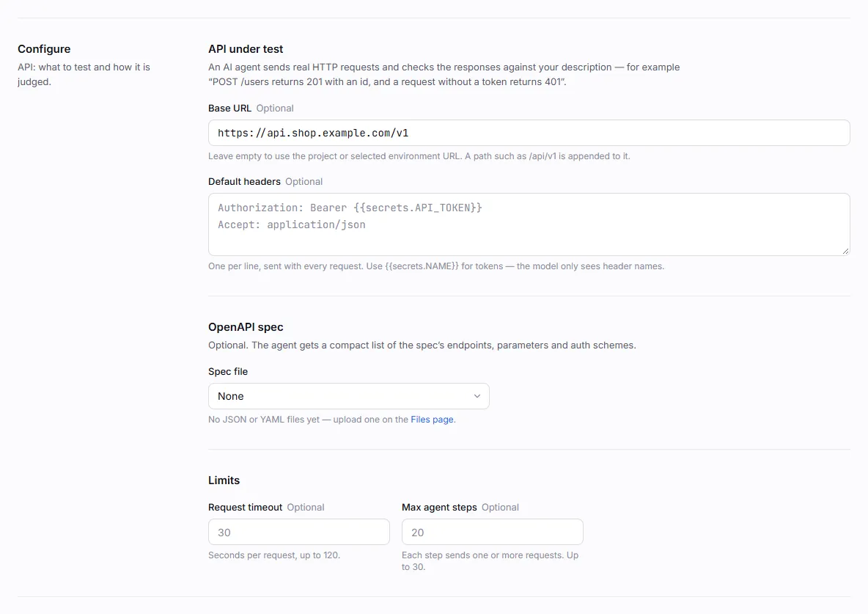Click the Max agent steps field
This screenshot has width=868, height=614.
coord(492,532)
